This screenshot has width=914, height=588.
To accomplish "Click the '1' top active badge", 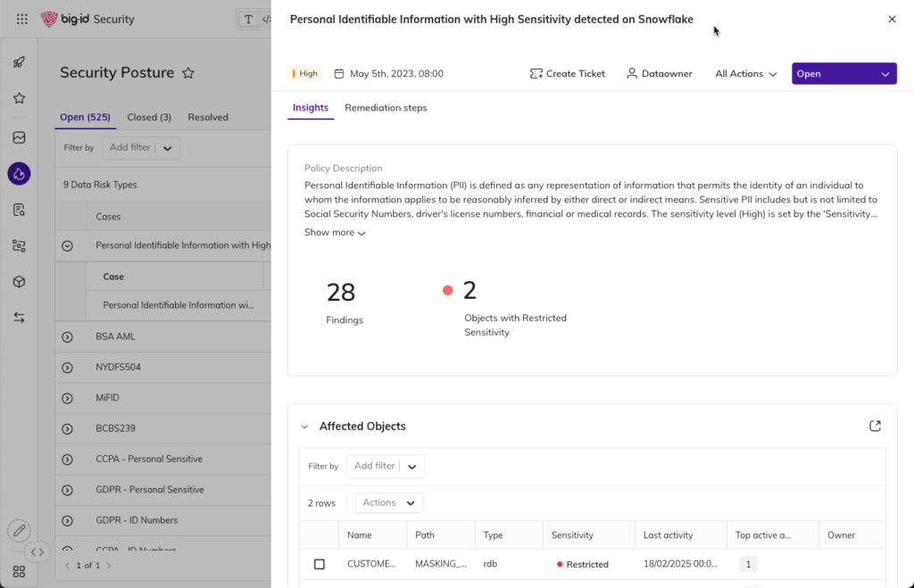I will tap(749, 564).
